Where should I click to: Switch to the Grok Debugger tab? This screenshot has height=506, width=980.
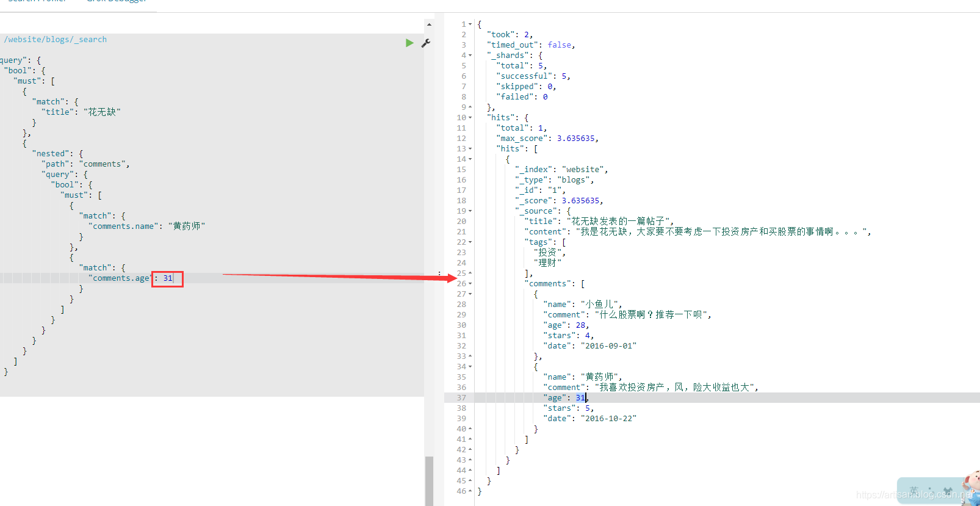point(116,2)
